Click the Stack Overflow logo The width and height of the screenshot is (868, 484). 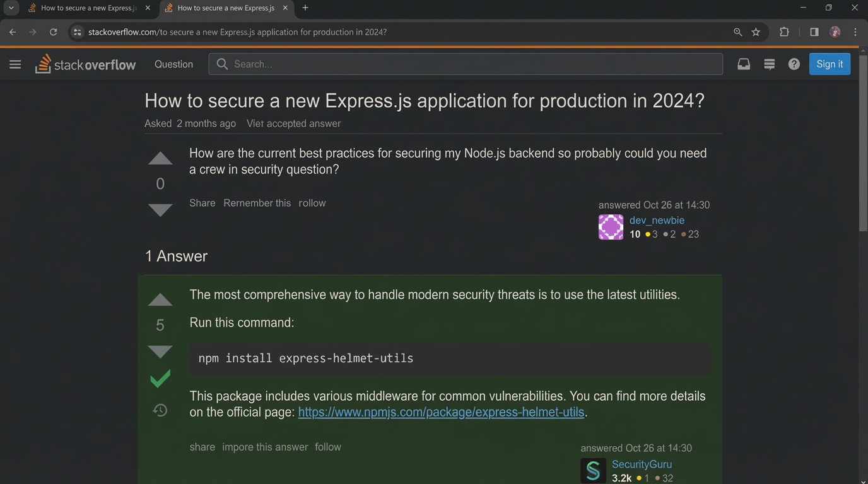(85, 64)
